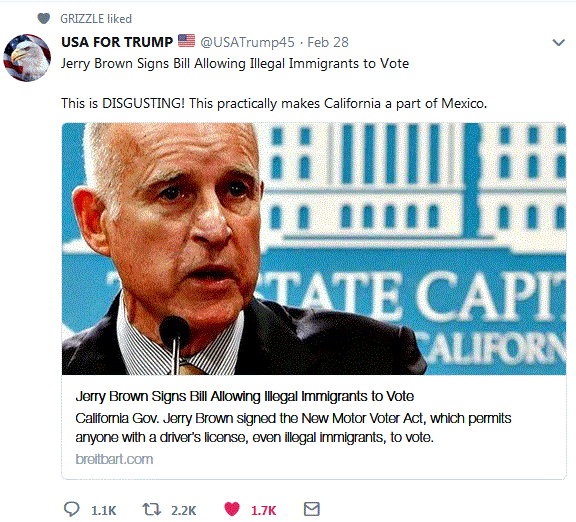Open the USA FOR TRUMP profile name
The width and height of the screenshot is (576, 522).
[117, 42]
